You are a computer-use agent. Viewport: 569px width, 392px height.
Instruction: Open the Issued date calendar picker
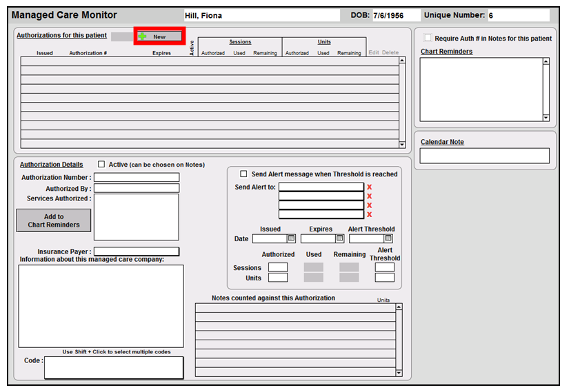[x=291, y=239]
